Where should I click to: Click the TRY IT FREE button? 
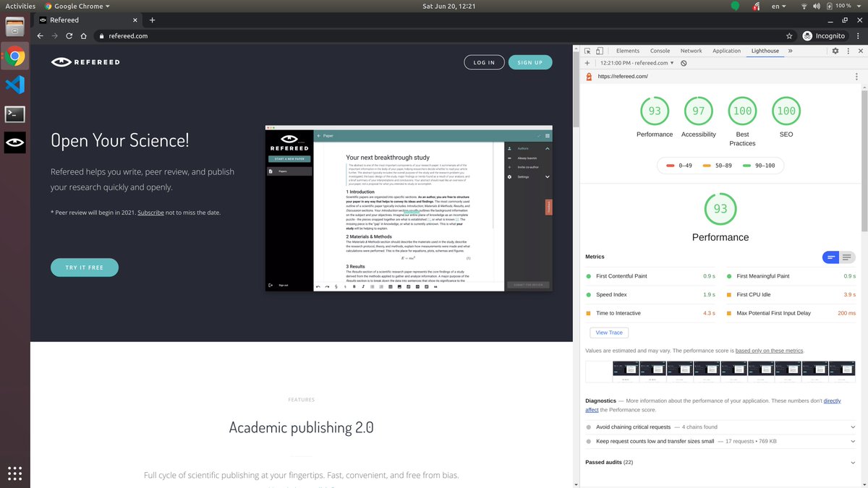[x=85, y=267]
